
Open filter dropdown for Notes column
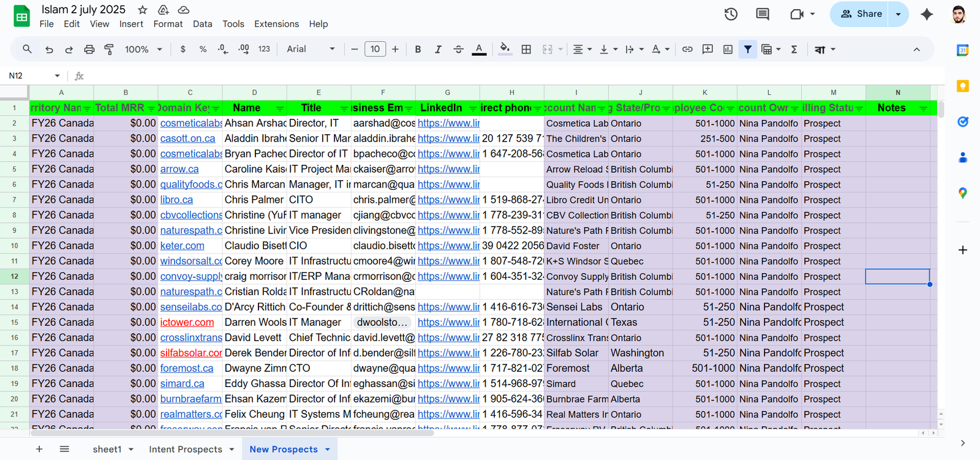pyautogui.click(x=923, y=108)
